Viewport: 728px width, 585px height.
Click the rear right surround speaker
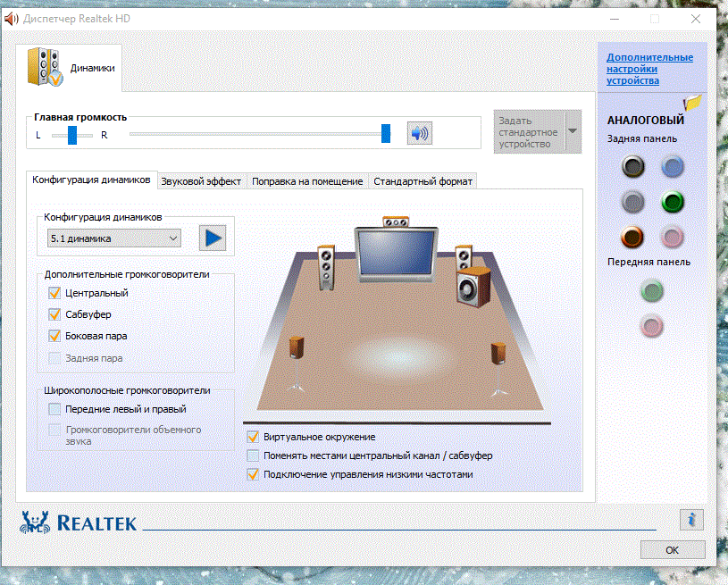pyautogui.click(x=498, y=369)
